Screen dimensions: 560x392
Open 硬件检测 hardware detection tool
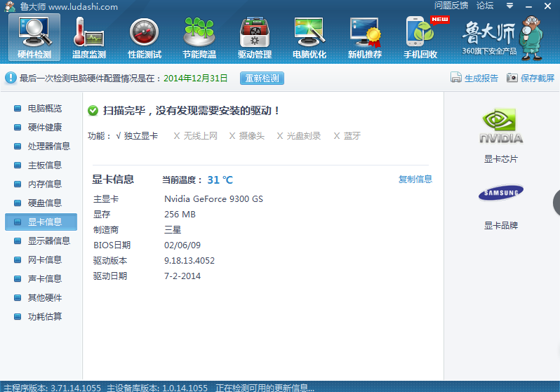[x=34, y=37]
